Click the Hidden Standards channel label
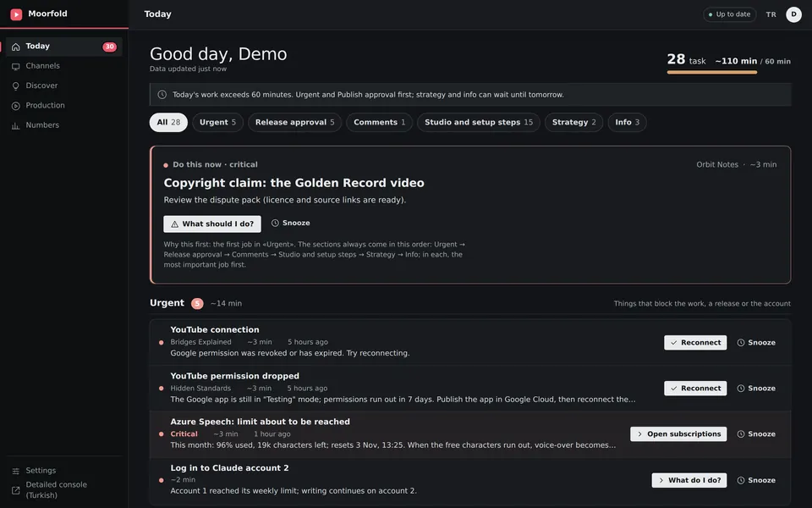This screenshot has width=812, height=508. 200,389
